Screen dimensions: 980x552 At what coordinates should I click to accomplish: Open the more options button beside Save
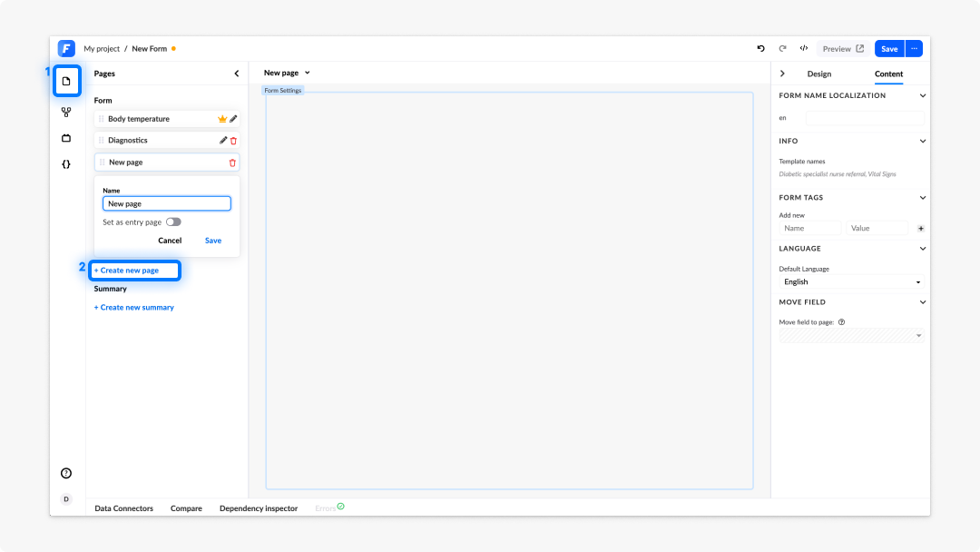tap(914, 48)
